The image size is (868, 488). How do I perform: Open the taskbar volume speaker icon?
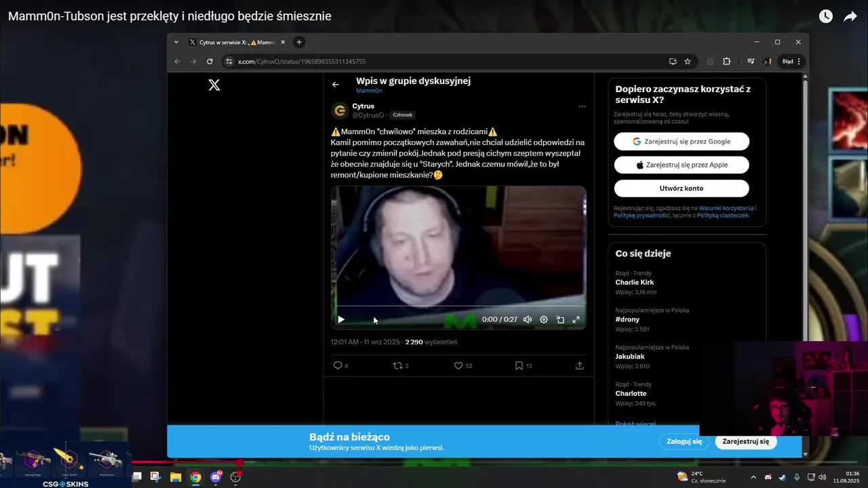click(x=823, y=477)
